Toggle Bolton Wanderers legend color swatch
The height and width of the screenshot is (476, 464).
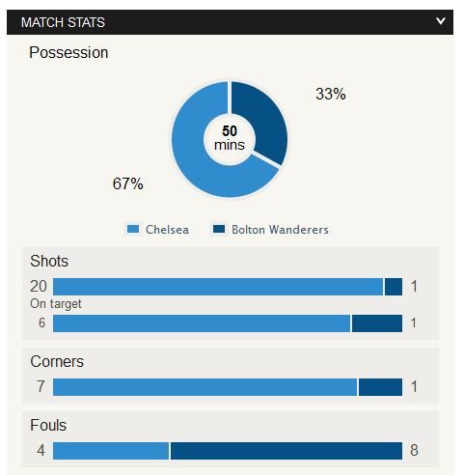coord(219,229)
